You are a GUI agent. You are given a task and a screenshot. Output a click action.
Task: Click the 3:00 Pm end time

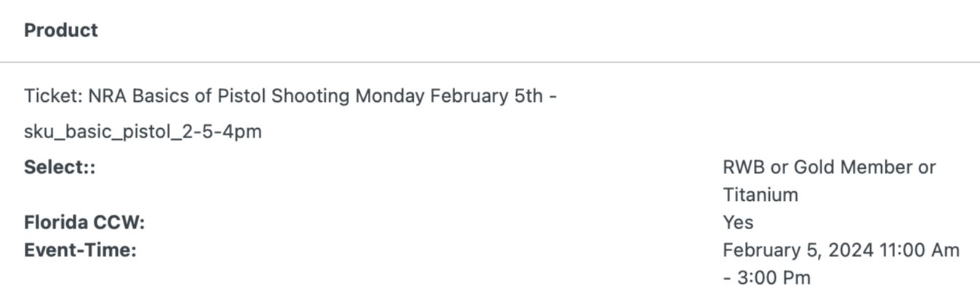tap(776, 278)
